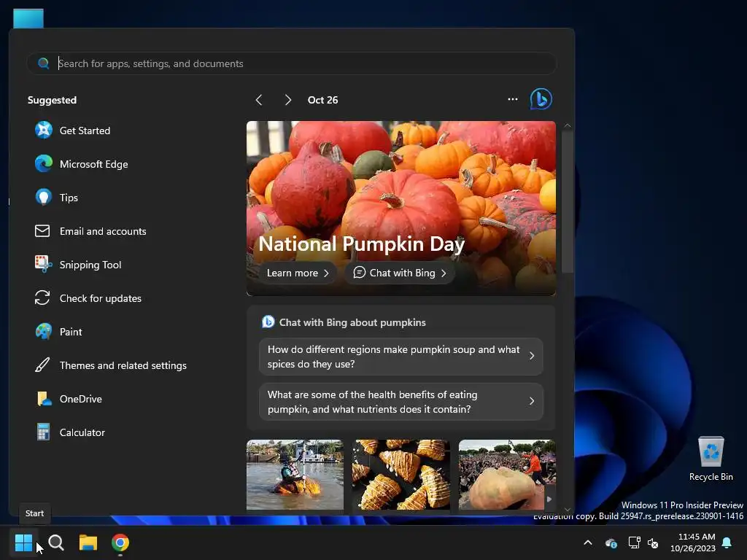Image resolution: width=747 pixels, height=560 pixels.
Task: Click the OneDrive cloud tray icon
Action: tap(611, 542)
